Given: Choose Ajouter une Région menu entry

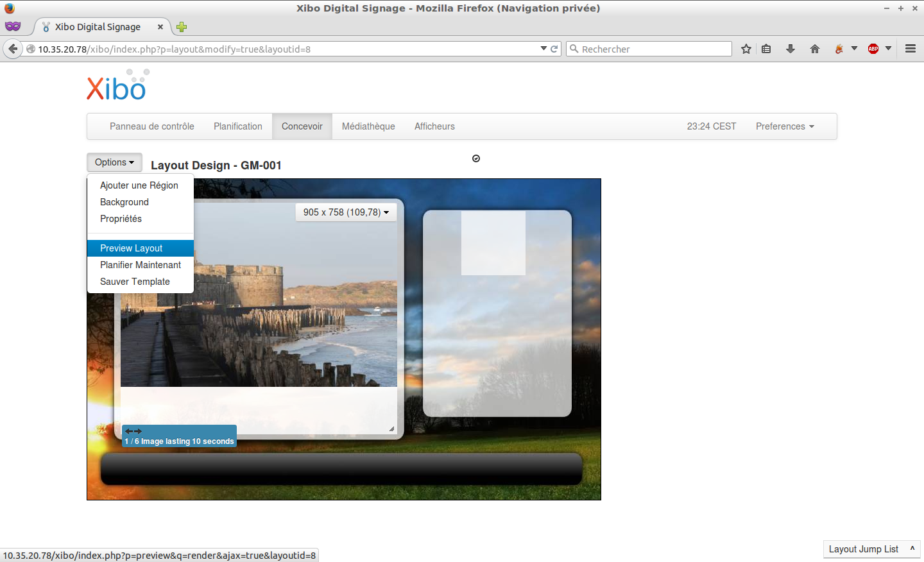Looking at the screenshot, I should pos(139,185).
